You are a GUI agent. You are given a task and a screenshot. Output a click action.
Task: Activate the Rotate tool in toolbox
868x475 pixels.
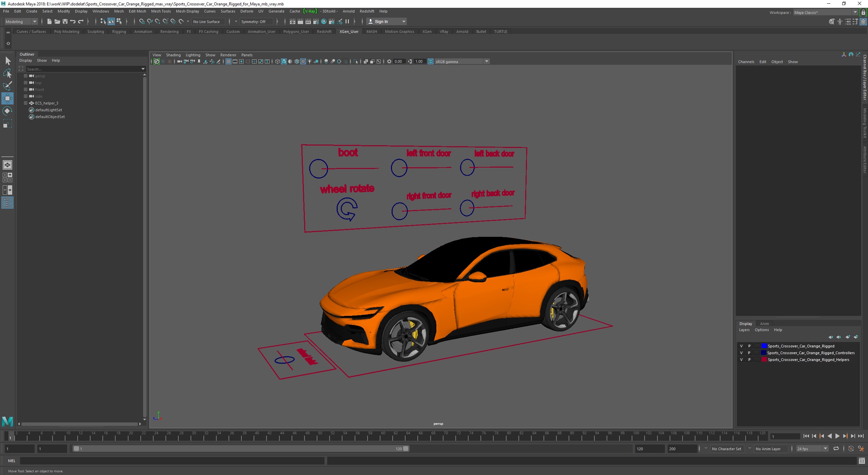click(7, 111)
